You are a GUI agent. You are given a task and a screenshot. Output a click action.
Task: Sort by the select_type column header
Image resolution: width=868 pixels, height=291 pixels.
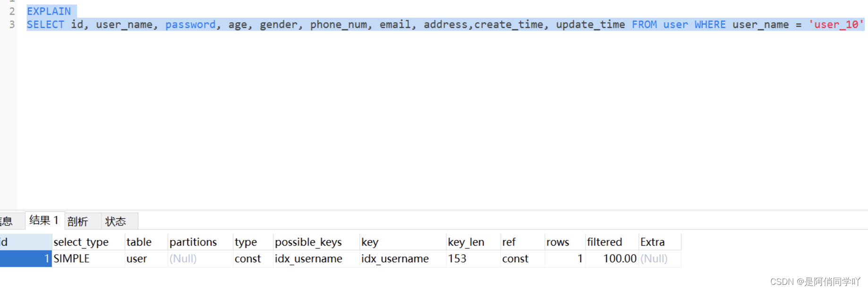(x=88, y=242)
